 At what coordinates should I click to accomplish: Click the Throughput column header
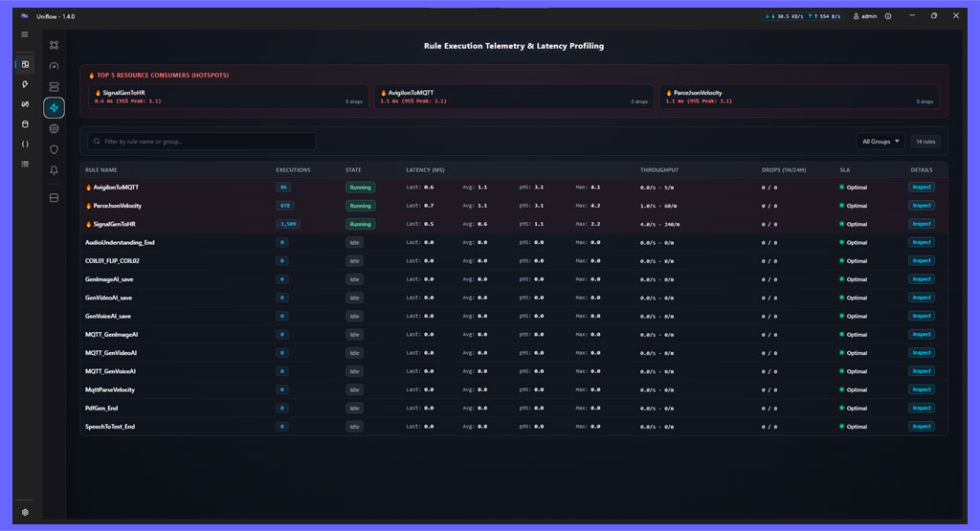658,170
